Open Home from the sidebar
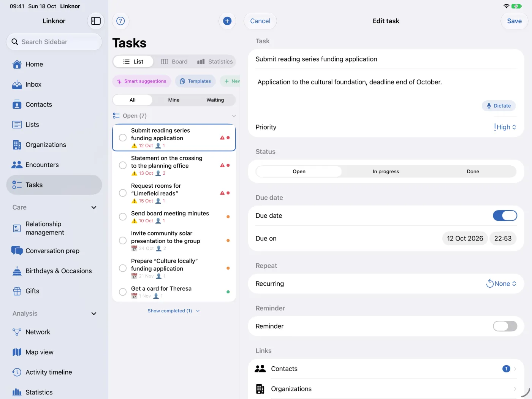532x399 pixels. pos(54,64)
